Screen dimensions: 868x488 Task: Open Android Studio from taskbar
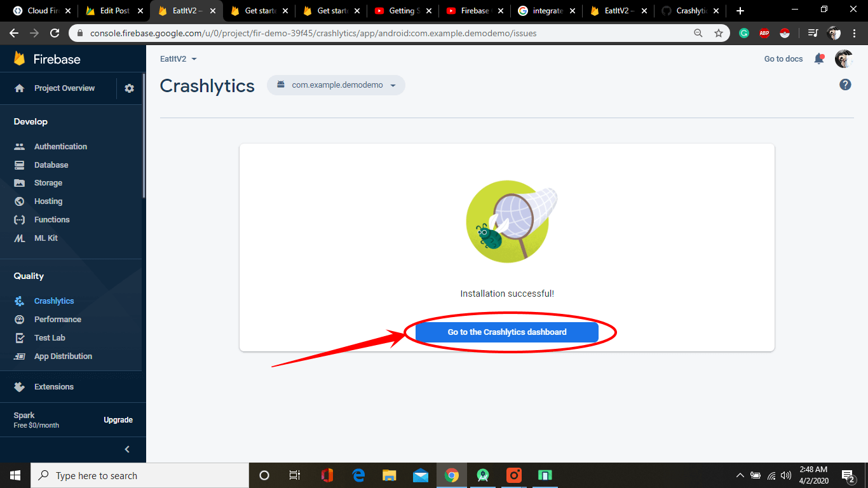(483, 475)
